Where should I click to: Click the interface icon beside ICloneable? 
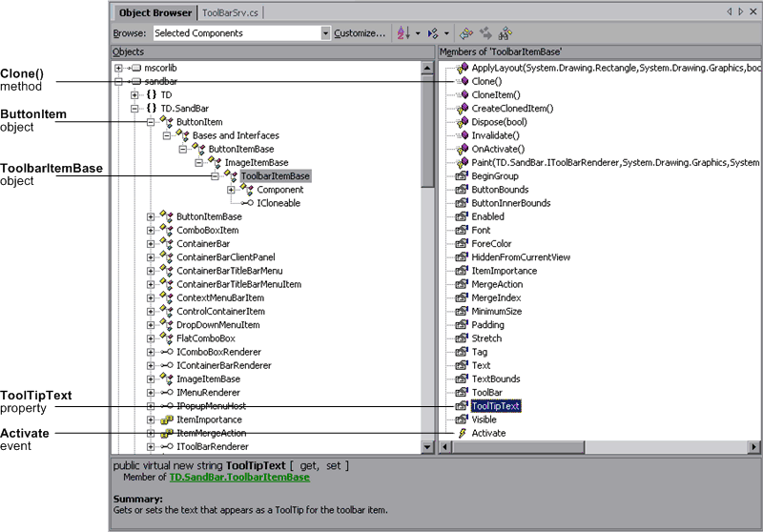[248, 203]
